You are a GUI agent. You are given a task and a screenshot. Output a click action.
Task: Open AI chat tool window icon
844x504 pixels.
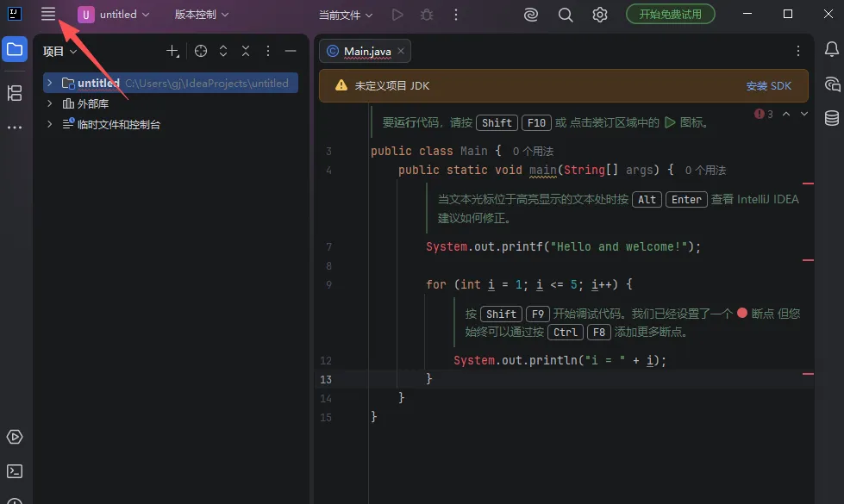coord(832,84)
